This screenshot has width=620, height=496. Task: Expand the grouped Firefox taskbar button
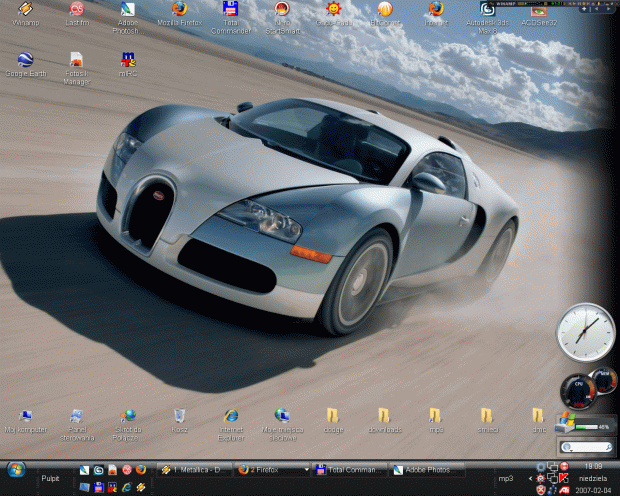pyautogui.click(x=272, y=469)
